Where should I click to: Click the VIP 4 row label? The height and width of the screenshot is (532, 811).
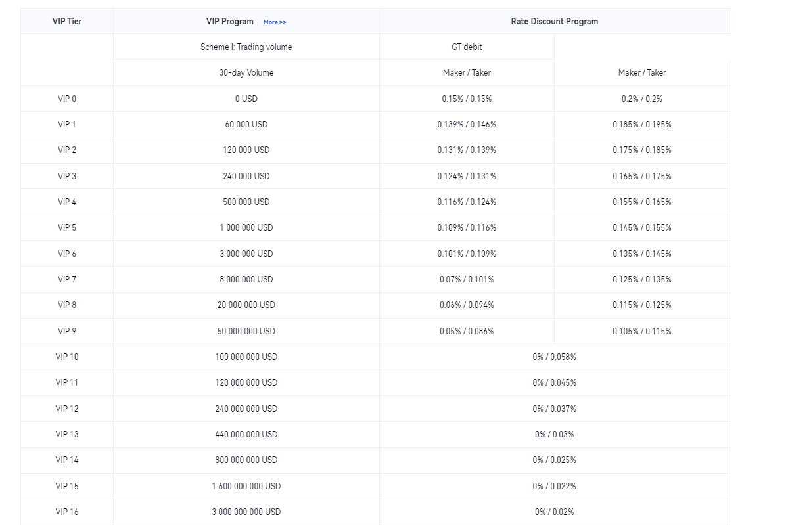[67, 202]
